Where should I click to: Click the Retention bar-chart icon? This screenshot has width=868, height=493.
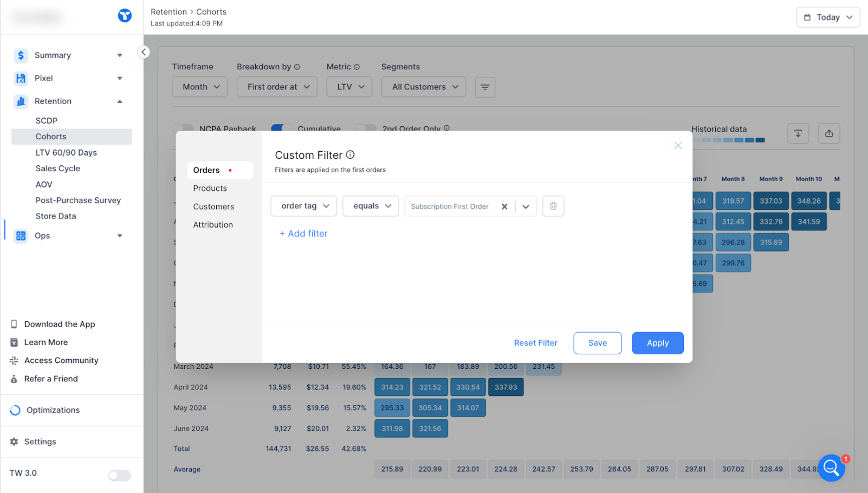21,101
